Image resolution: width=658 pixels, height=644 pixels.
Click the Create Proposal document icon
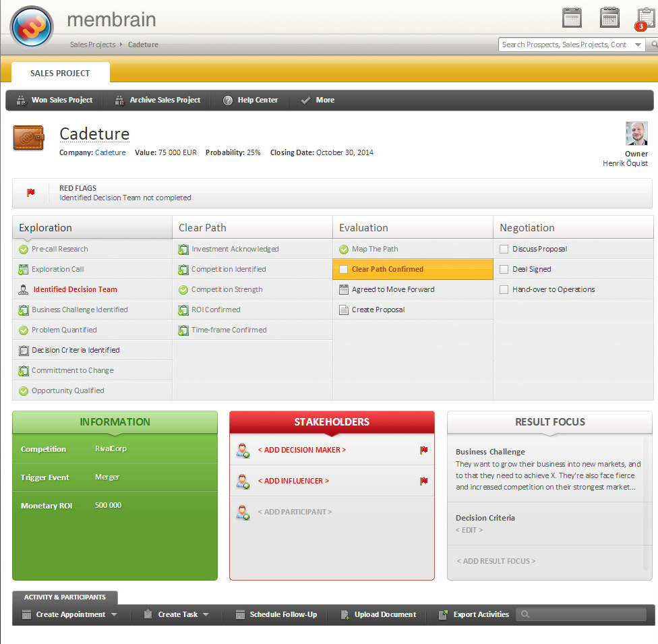pyautogui.click(x=344, y=310)
